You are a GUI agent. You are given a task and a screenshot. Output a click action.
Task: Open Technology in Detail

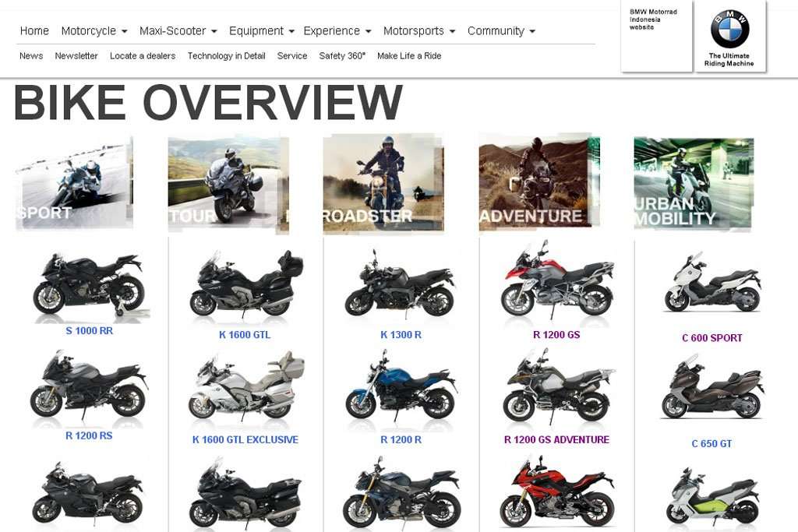[x=227, y=56]
